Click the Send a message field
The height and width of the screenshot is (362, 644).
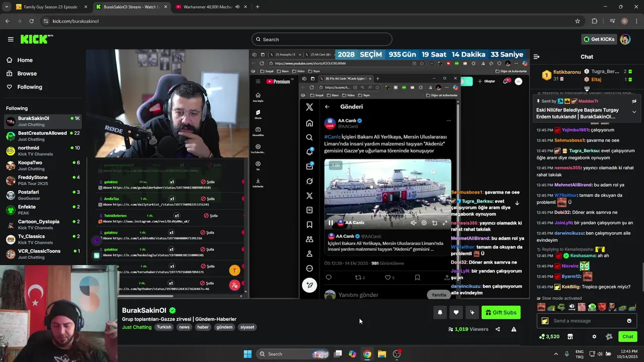pyautogui.click(x=588, y=321)
